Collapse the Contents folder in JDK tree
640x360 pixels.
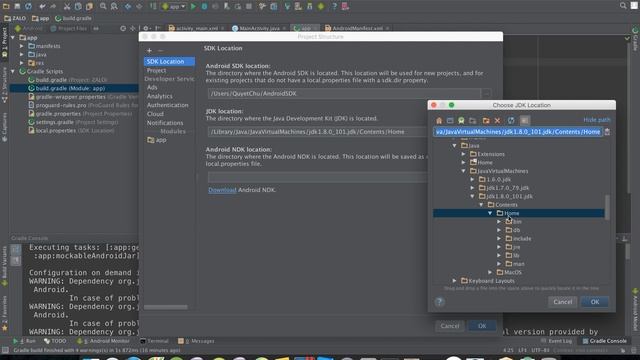pyautogui.click(x=481, y=204)
